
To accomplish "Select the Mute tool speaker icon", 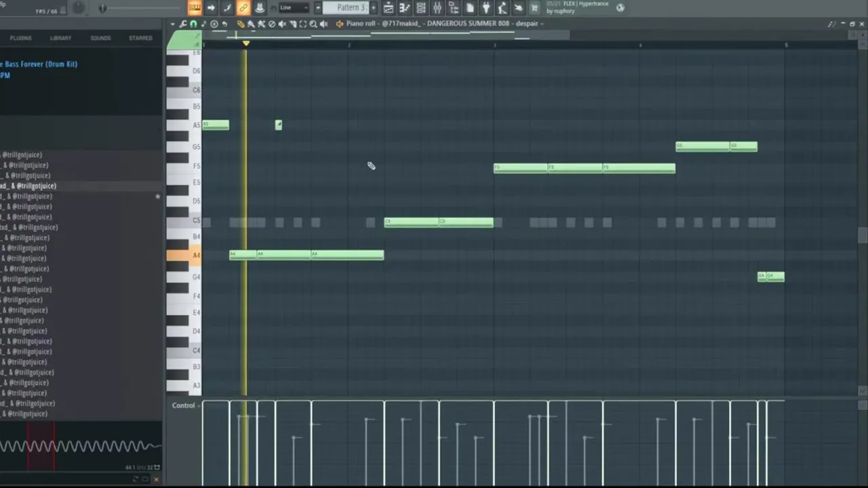I will [x=282, y=24].
